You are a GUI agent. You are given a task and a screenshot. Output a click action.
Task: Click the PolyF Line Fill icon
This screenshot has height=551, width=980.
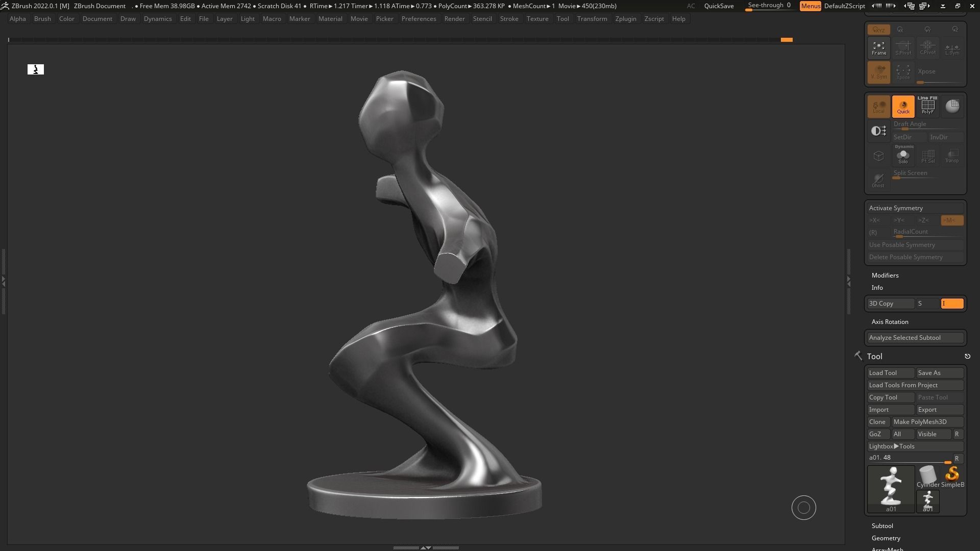point(927,106)
